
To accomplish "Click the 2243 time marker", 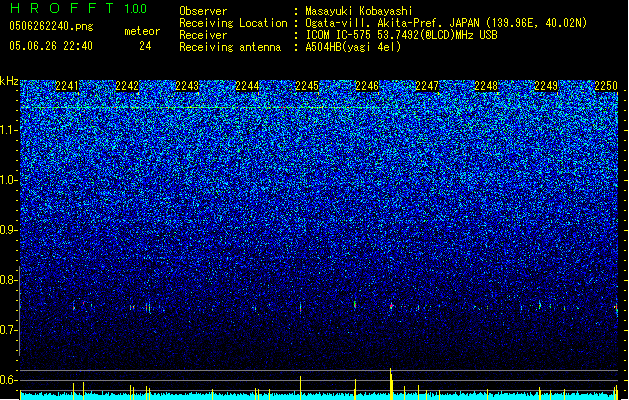I will pyautogui.click(x=187, y=86).
